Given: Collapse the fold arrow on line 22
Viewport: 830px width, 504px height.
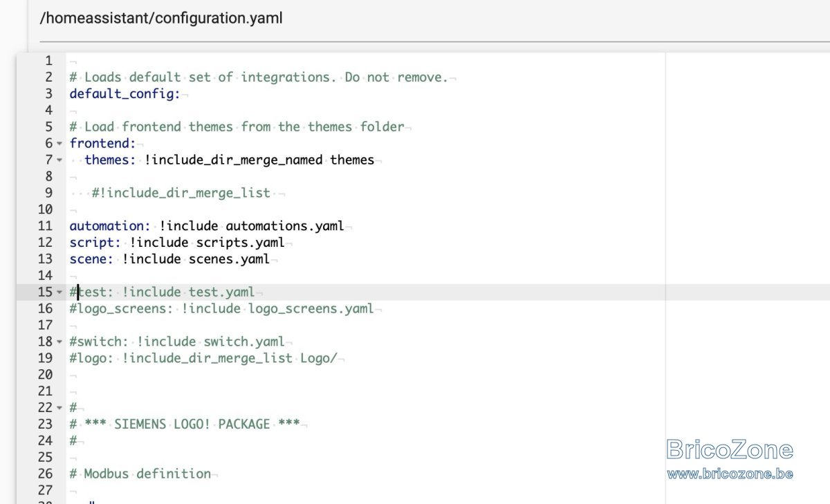Looking at the screenshot, I should click(59, 408).
